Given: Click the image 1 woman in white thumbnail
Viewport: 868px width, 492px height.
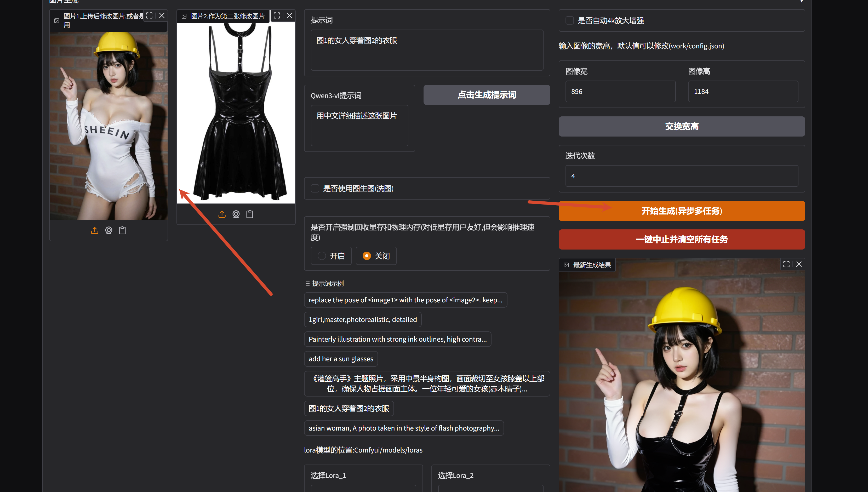Looking at the screenshot, I should point(109,126).
